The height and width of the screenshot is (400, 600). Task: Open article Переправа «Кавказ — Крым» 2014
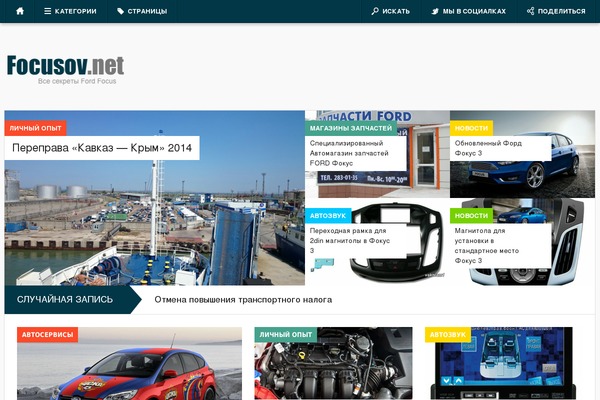click(x=102, y=148)
